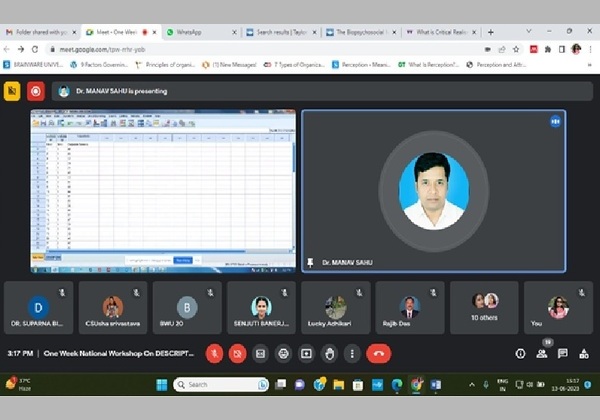Open Chrome three-dot menu
The image size is (600, 420).
(x=590, y=49)
